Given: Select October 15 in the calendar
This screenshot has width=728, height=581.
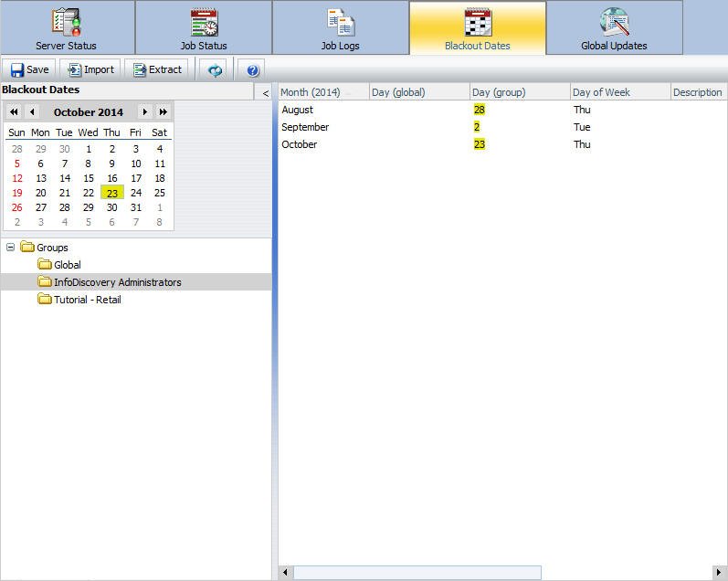Looking at the screenshot, I should (89, 178).
